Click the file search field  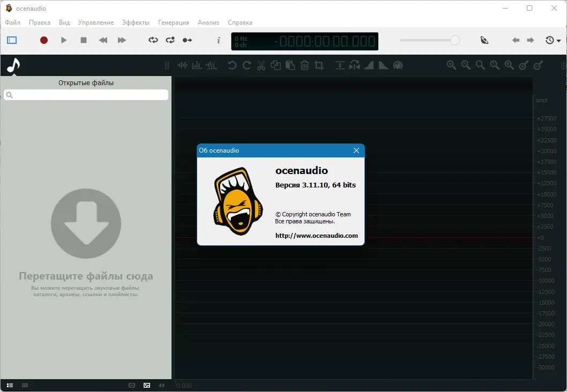click(x=86, y=95)
